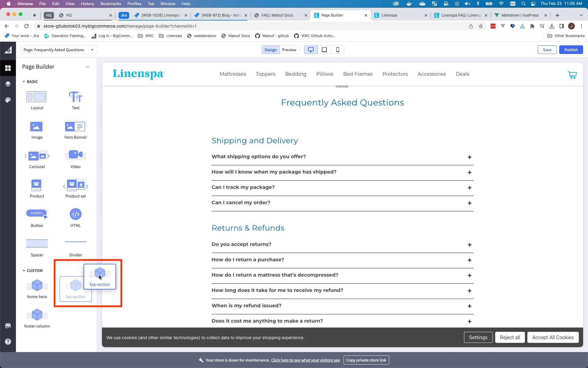
Task: Select the Text widget
Action: pyautogui.click(x=75, y=98)
